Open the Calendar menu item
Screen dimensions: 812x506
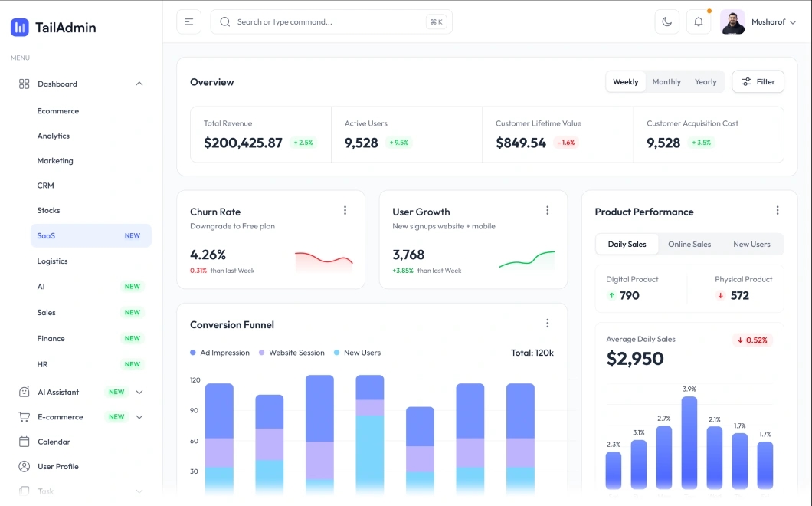(x=54, y=442)
